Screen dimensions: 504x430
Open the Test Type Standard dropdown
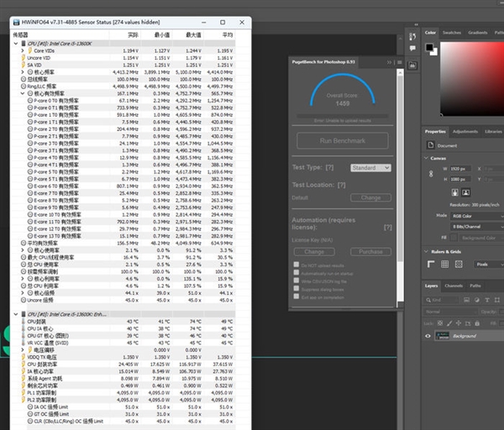point(370,168)
